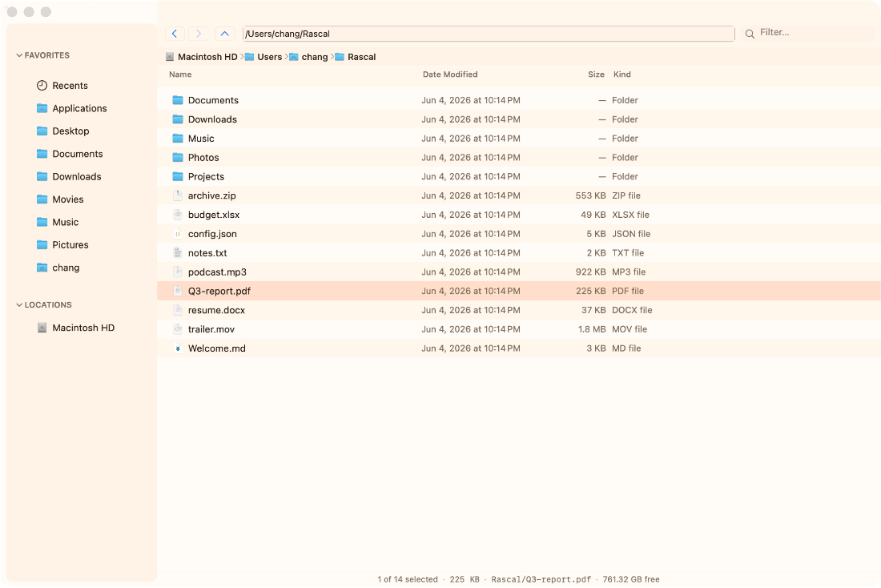The width and height of the screenshot is (881, 588).
Task: Click the trailer.mov file icon
Action: tap(178, 329)
